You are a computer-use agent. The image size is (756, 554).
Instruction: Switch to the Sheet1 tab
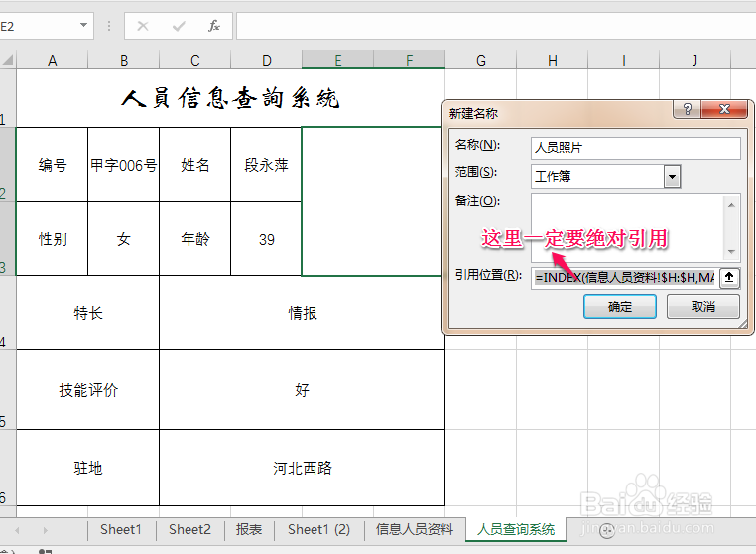click(x=121, y=530)
